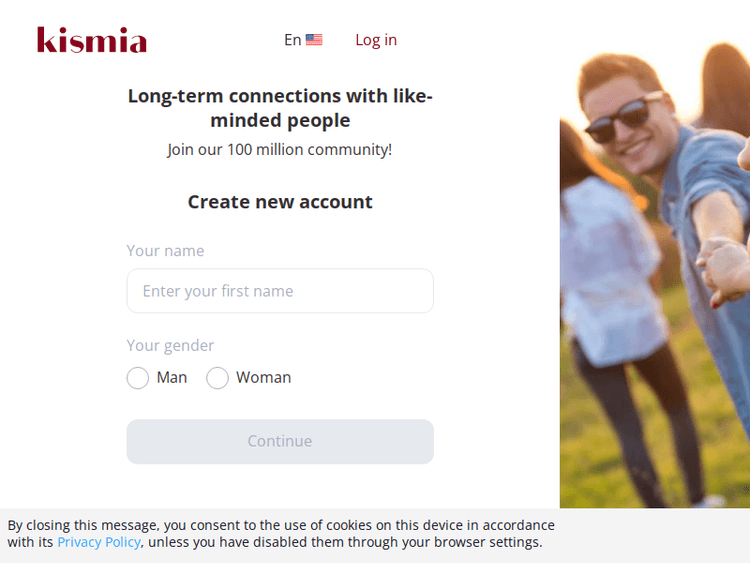Click the US flag icon
Screen dimensions: 750x563
(314, 40)
